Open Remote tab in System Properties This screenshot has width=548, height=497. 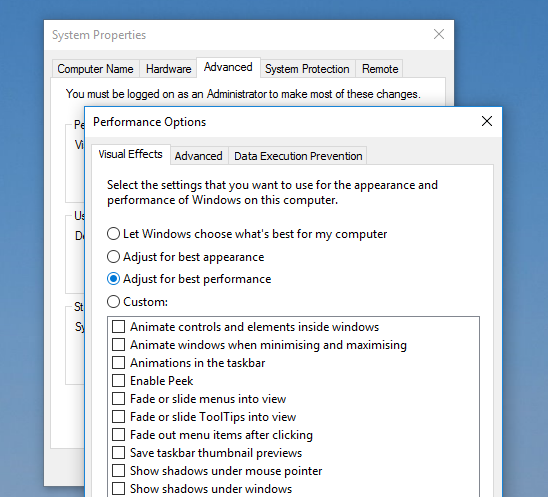coord(380,69)
